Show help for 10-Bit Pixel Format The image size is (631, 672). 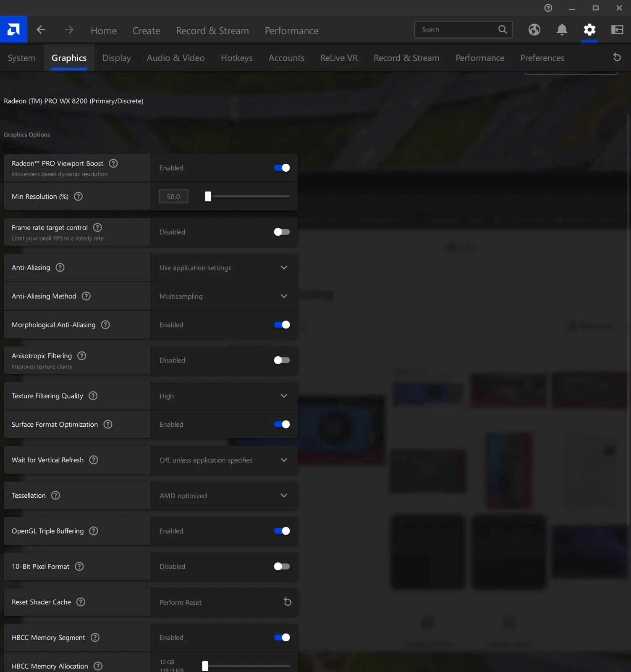[x=79, y=566]
